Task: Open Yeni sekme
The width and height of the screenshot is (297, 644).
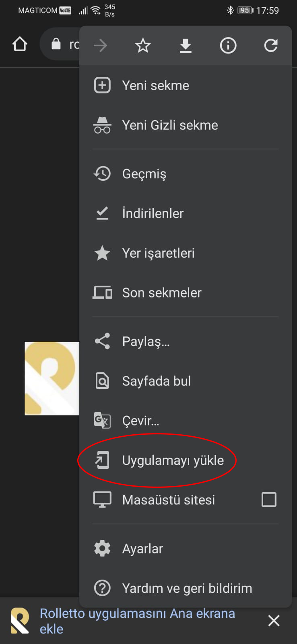Action: 155,85
